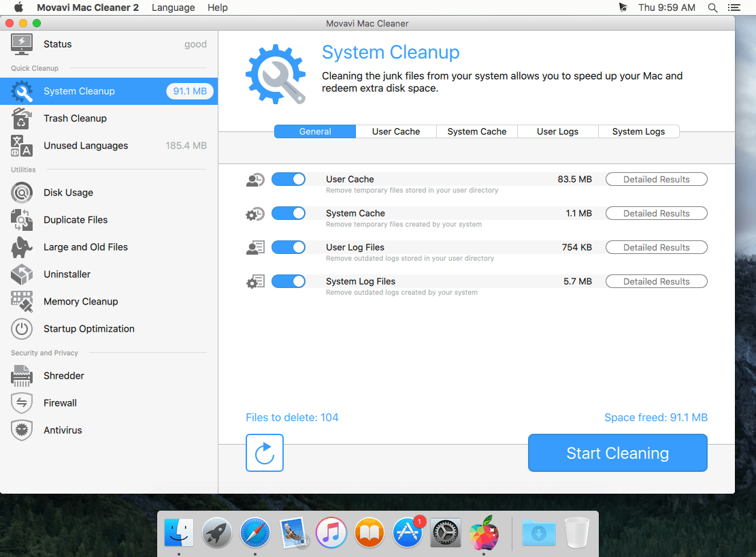
Task: Open App Store from the dock
Action: (408, 533)
